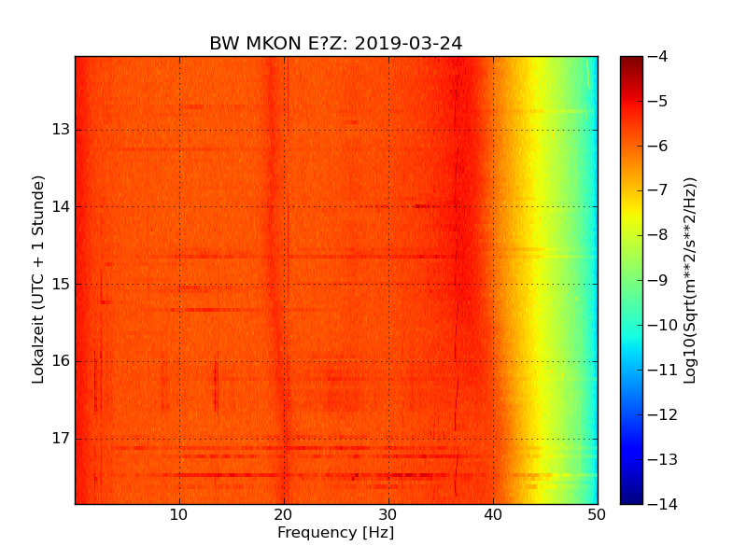The width and height of the screenshot is (747, 560).
Task: Click the y-axis tick label 14
Action: coord(61,206)
